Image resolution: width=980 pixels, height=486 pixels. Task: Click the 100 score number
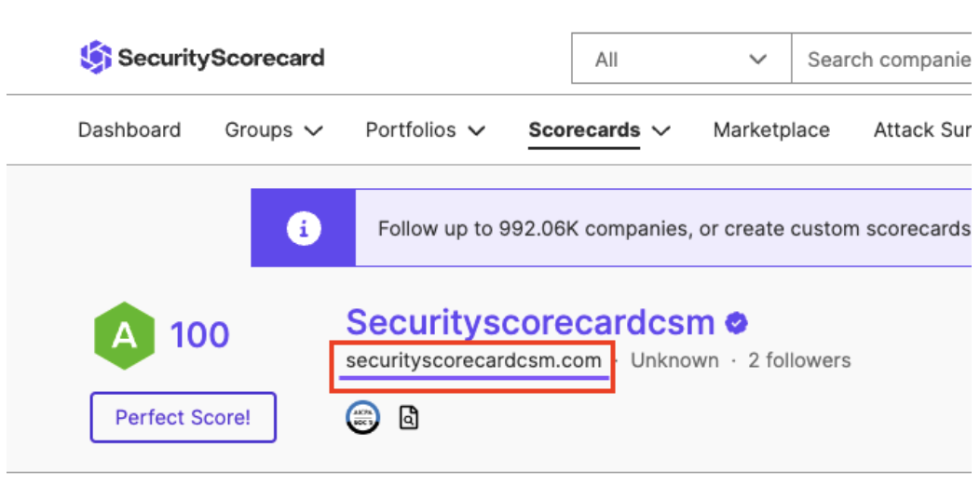pos(200,335)
